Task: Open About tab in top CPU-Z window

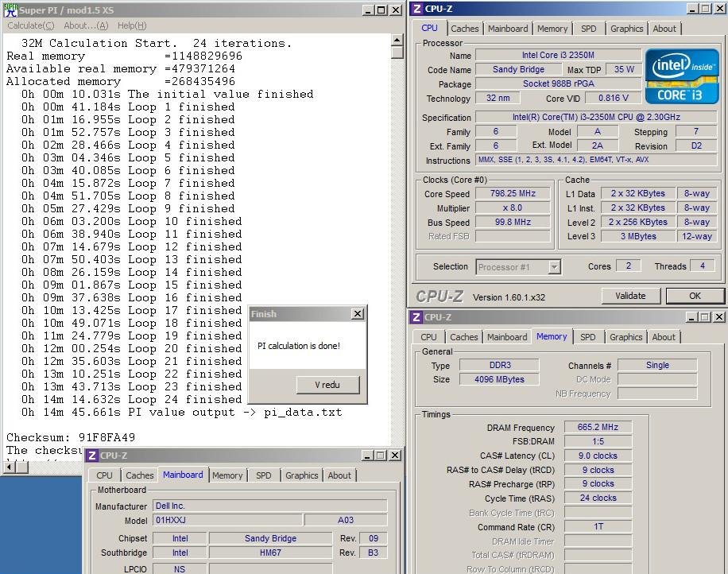Action: click(x=664, y=29)
